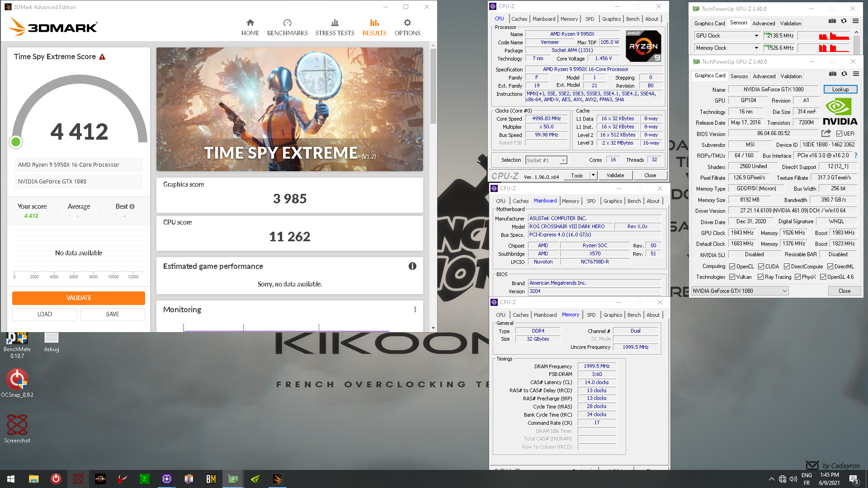Switch to the 3DMark taskbar icon

point(278,479)
